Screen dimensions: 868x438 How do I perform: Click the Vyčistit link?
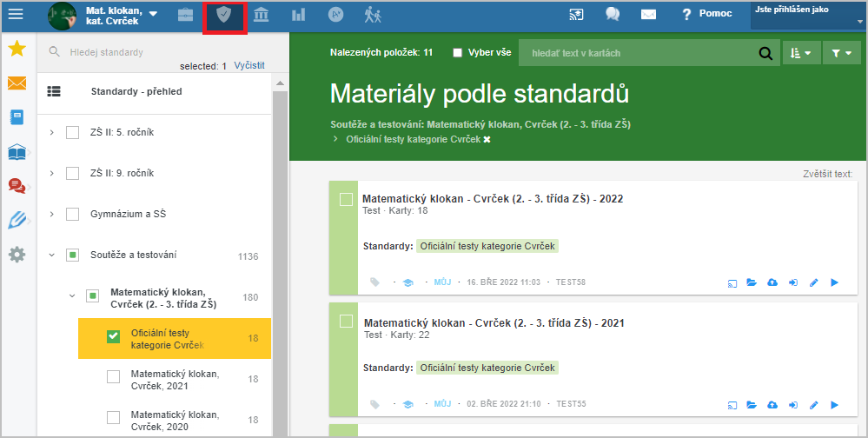(x=249, y=65)
